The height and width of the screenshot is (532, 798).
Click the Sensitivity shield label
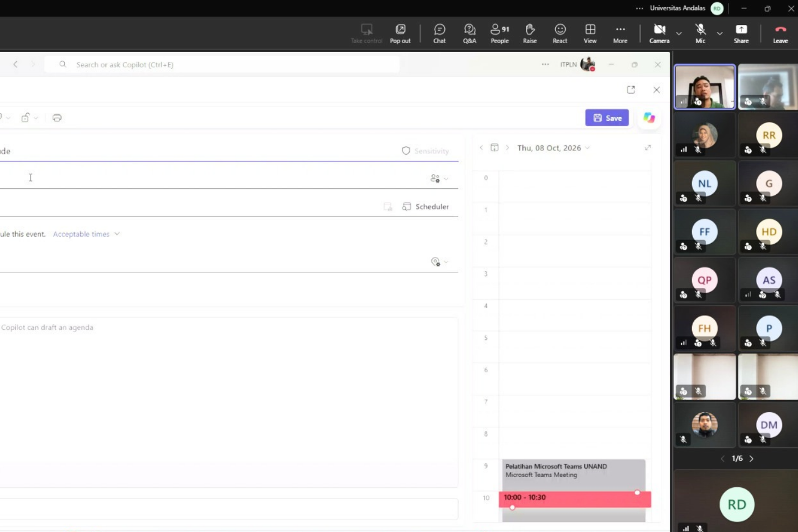point(426,151)
